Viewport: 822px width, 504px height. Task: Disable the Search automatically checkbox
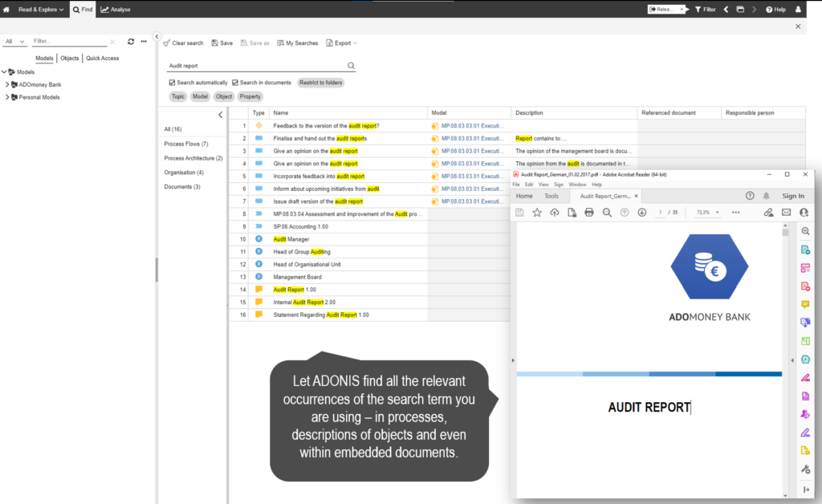tap(171, 82)
